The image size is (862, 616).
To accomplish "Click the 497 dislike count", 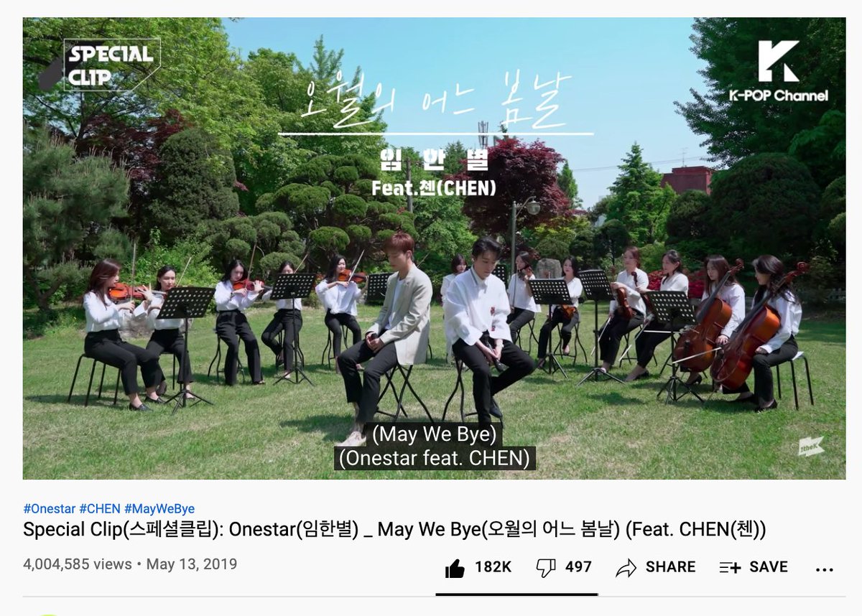I will (578, 567).
